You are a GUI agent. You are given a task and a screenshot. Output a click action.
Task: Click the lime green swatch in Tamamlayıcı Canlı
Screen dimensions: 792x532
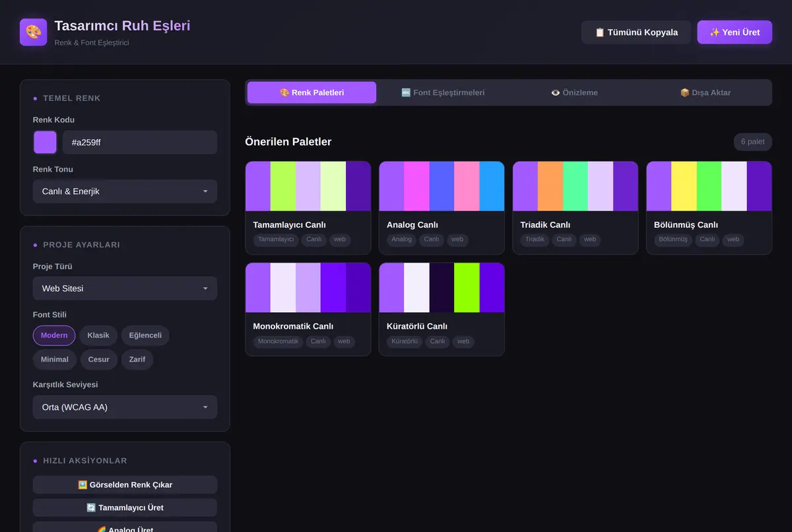point(283,186)
